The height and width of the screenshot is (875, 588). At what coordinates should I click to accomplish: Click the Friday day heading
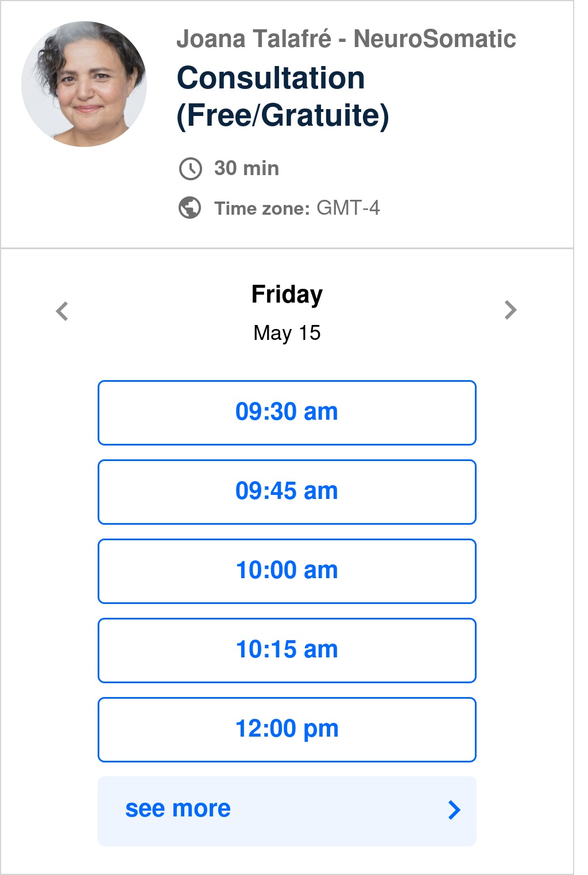click(287, 295)
